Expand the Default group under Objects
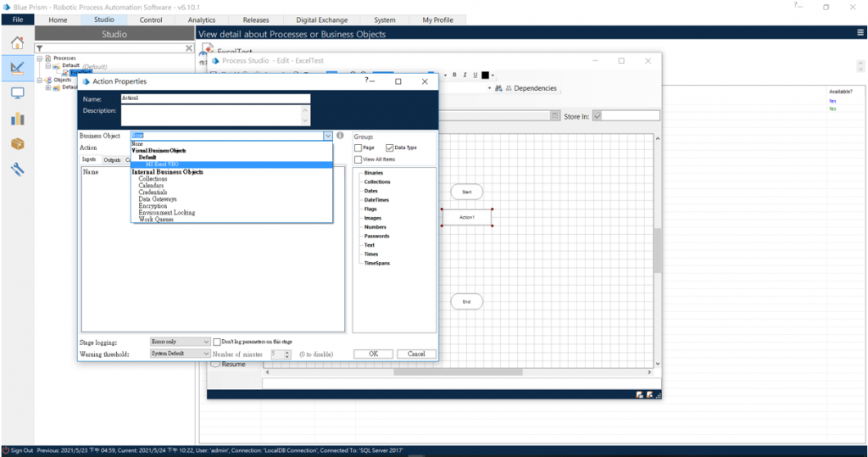This screenshot has width=868, height=457. (48, 87)
